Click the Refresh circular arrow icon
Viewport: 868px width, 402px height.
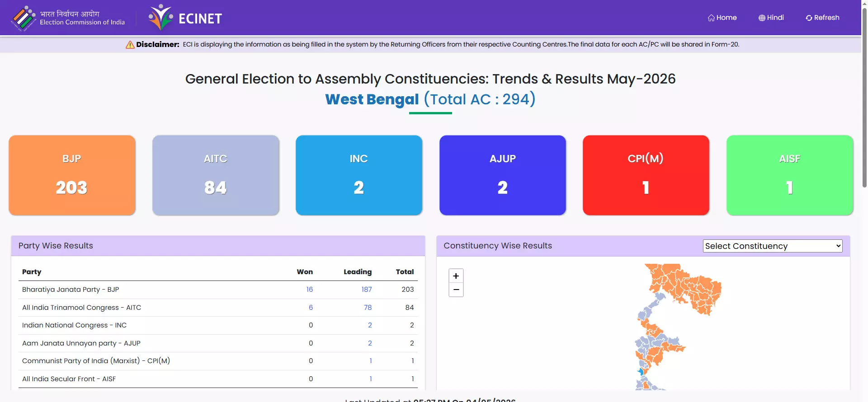(809, 18)
